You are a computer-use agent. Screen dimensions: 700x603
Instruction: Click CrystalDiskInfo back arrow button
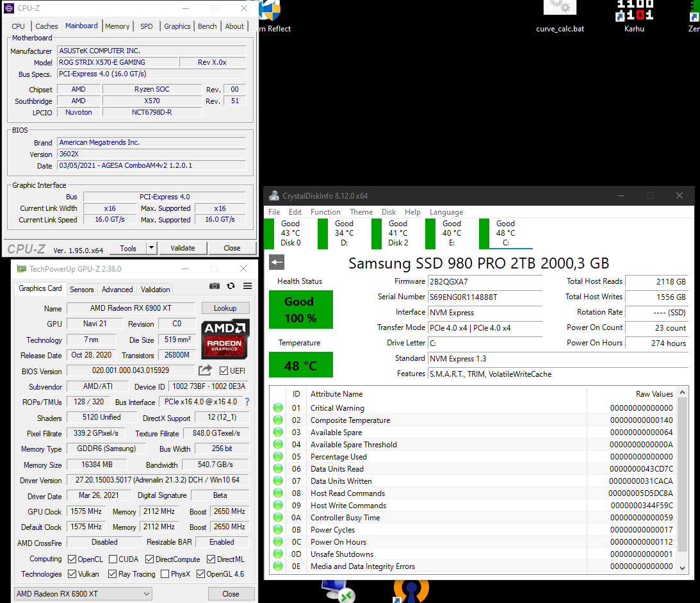(x=277, y=262)
